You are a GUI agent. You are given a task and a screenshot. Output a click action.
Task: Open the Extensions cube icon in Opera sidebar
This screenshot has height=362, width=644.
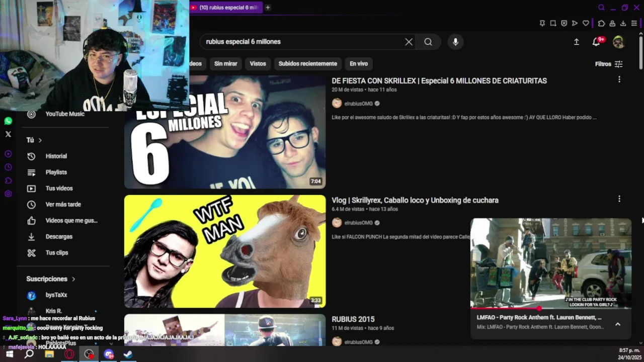point(8,180)
